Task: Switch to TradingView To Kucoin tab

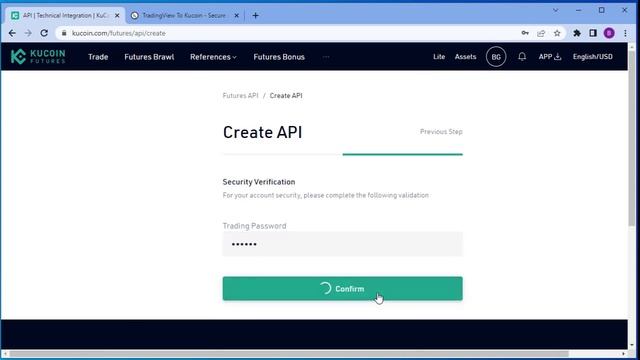Action: click(x=184, y=16)
